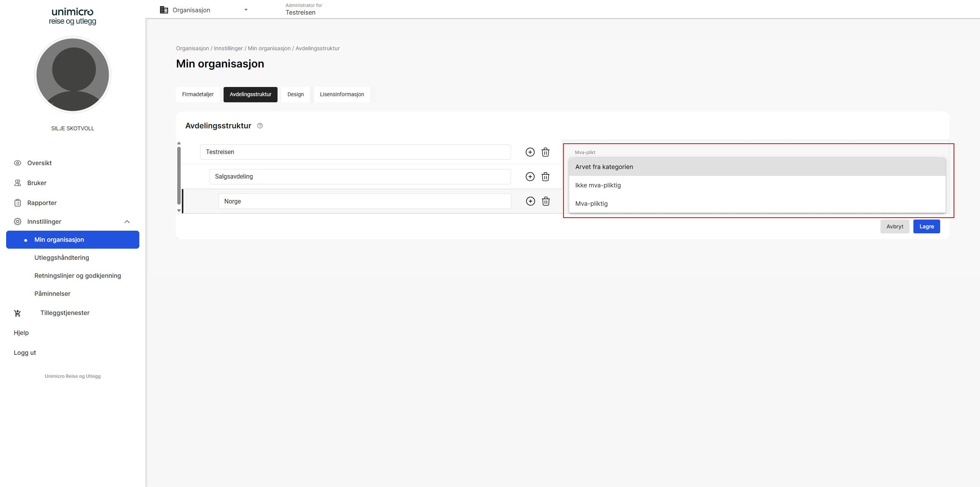Click the Tilleggstjenester shopping cart icon
Screen dimensions: 980x487
click(x=18, y=313)
